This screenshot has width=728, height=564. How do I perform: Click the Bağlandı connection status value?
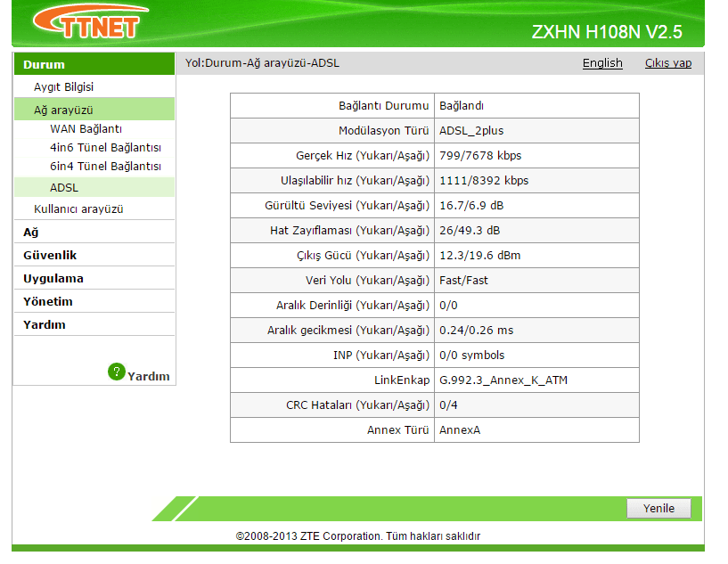pyautogui.click(x=462, y=106)
